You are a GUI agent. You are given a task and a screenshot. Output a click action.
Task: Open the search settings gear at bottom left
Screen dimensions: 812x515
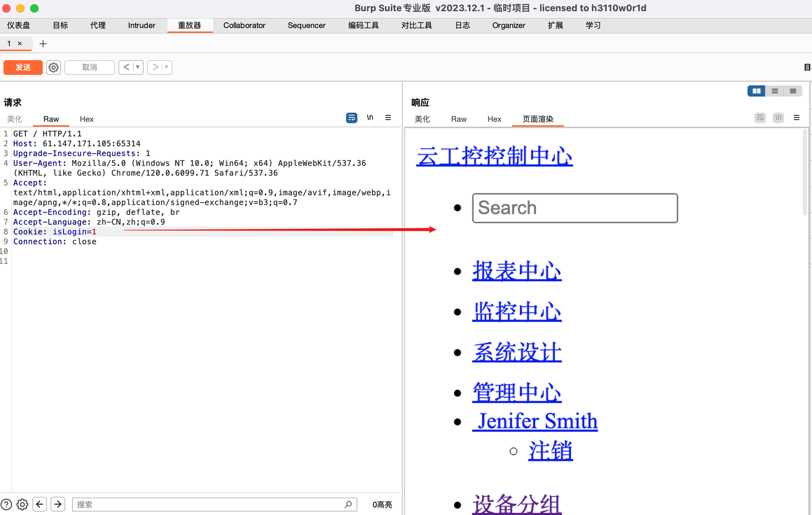(22, 504)
